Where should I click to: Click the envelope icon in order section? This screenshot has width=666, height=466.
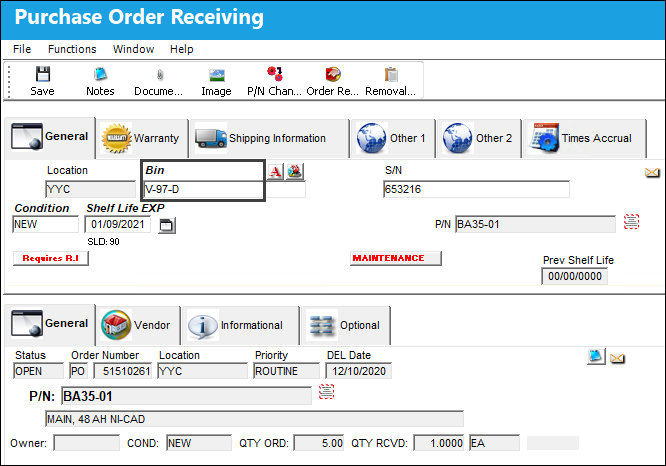[617, 359]
